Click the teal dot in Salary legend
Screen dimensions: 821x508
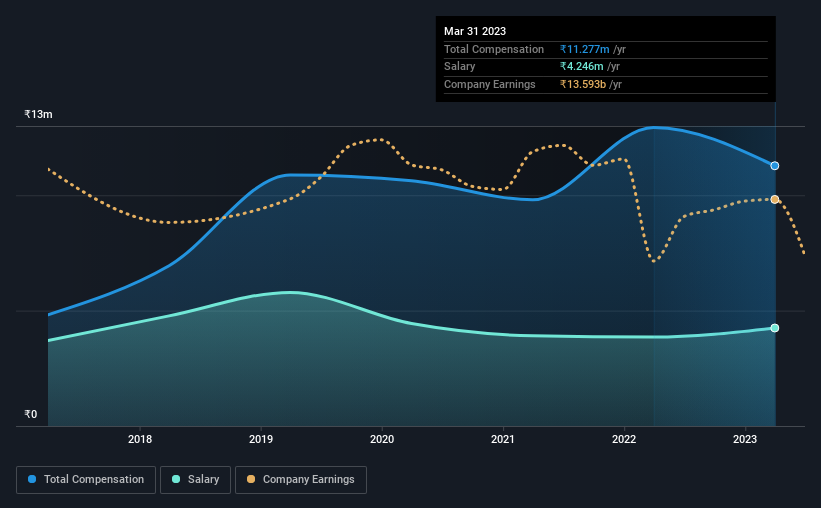[x=176, y=479]
